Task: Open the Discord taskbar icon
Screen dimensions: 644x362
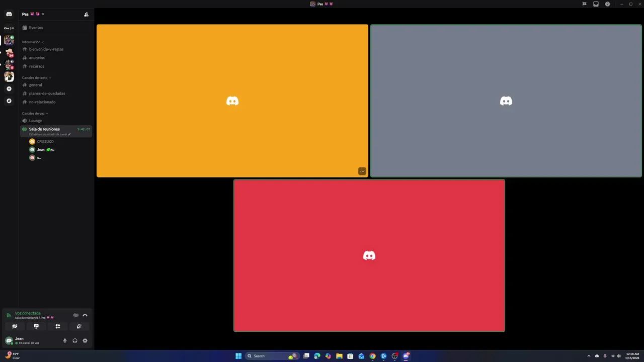Action: (406, 356)
